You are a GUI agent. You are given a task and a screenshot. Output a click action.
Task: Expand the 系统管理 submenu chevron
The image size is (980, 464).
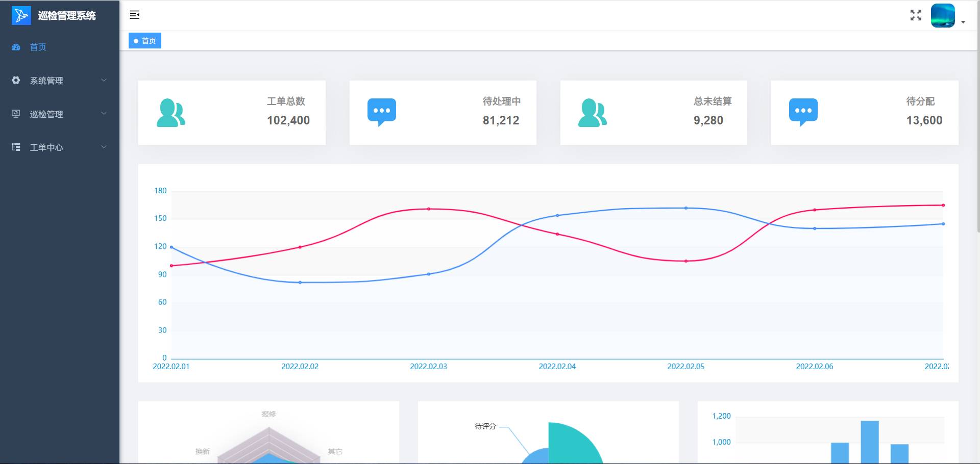click(104, 80)
